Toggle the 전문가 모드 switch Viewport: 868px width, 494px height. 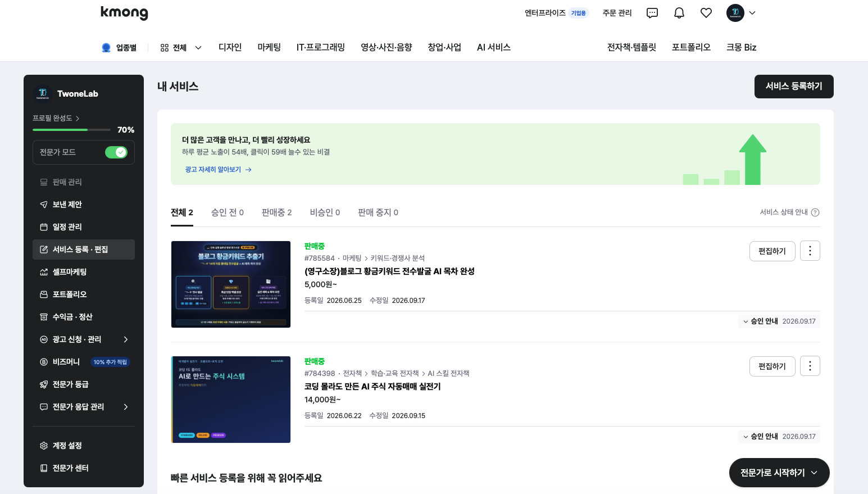(116, 152)
